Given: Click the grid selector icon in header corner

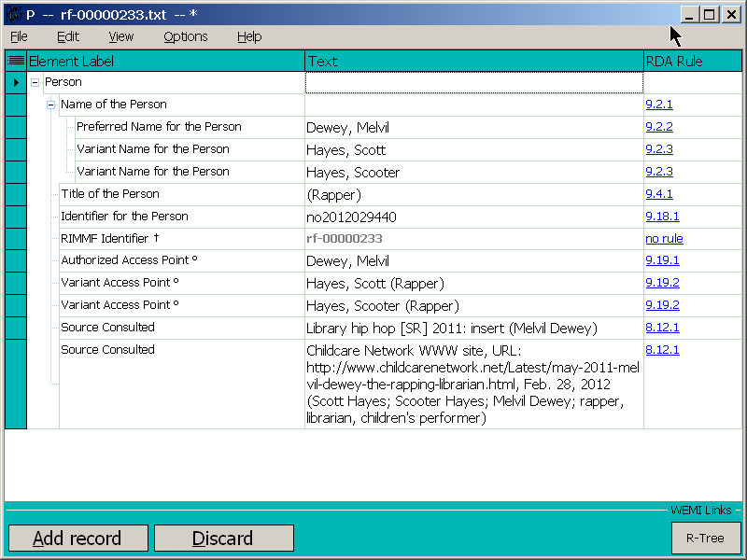Looking at the screenshot, I should click(16, 61).
